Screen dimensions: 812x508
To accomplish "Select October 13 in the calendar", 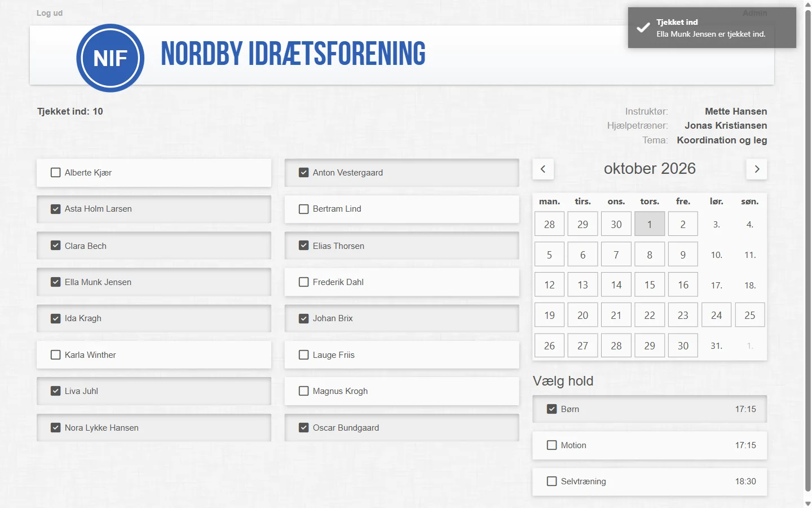I will point(582,285).
